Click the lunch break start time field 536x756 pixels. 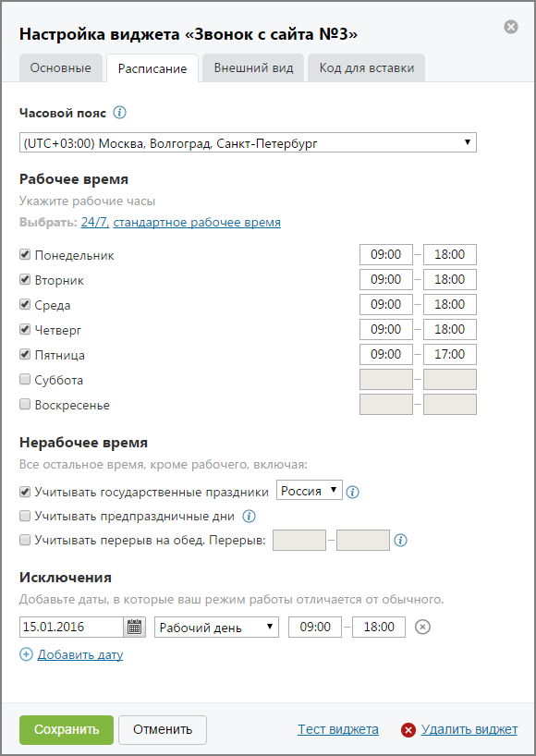(299, 540)
